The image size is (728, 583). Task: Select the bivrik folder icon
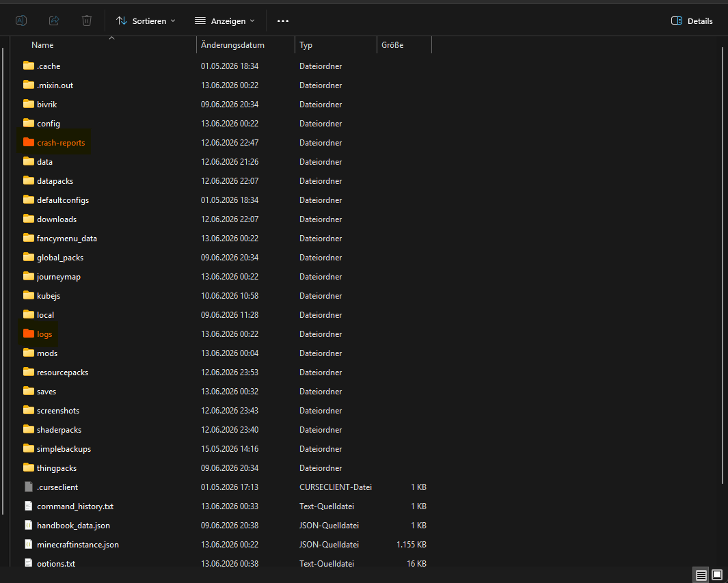point(29,104)
